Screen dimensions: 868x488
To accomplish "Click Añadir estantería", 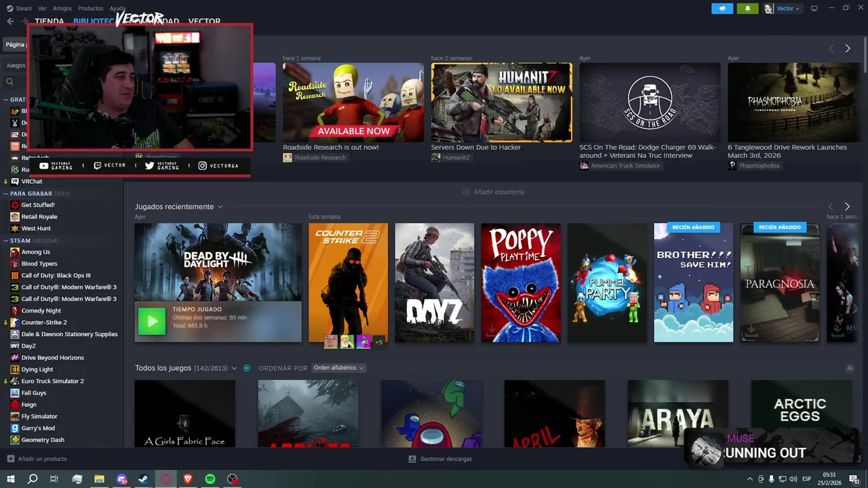I will tap(498, 192).
